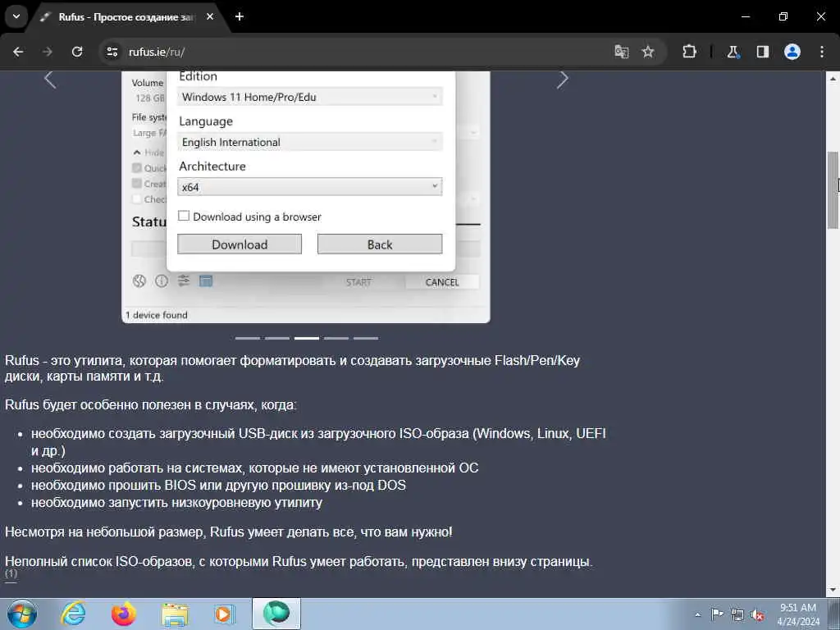Open the Action Center flag icon
Viewport: 840px width, 630px height.
717,614
